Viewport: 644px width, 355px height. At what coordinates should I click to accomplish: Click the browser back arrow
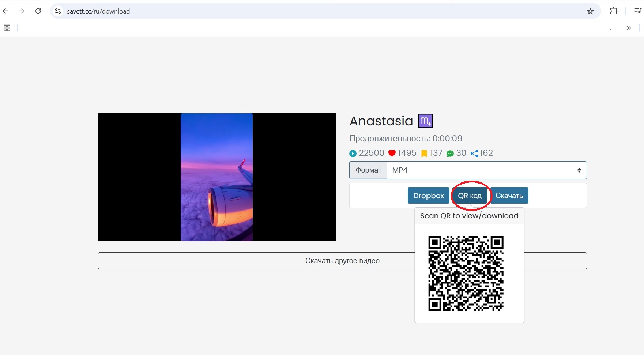point(5,11)
